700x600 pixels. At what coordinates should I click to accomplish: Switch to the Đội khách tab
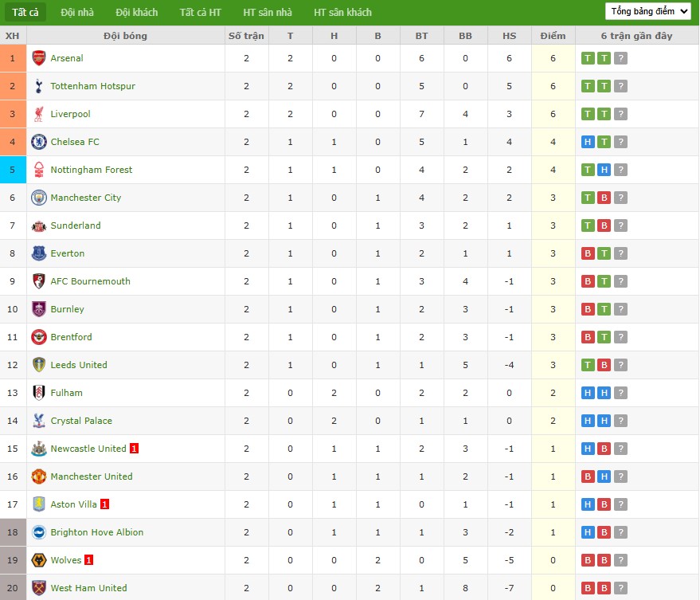[136, 12]
